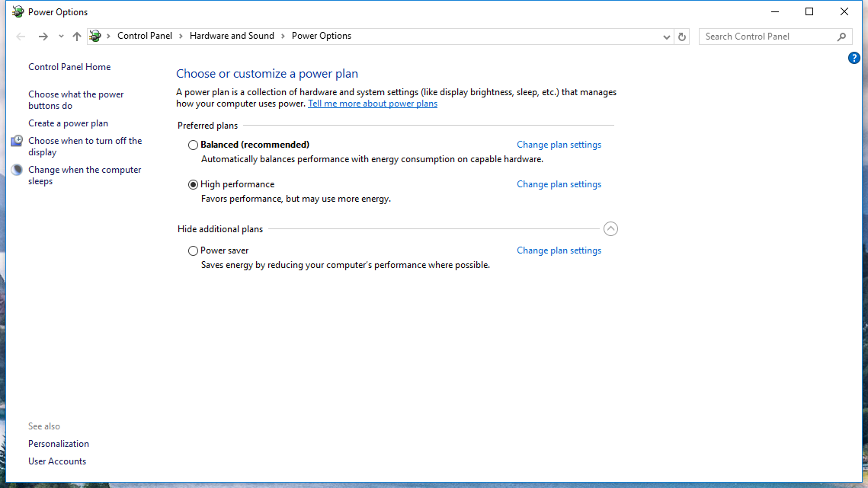
Task: Go up one level with Up arrow
Action: pos(77,37)
